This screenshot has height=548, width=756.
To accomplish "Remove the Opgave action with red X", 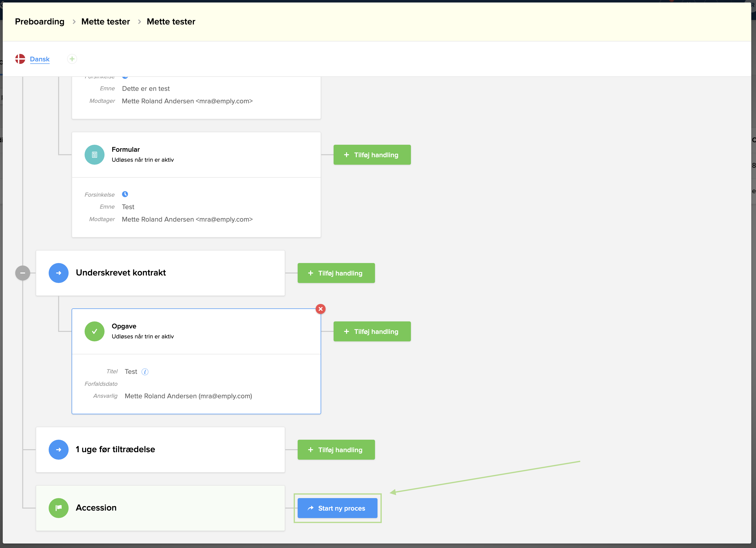I will [321, 309].
